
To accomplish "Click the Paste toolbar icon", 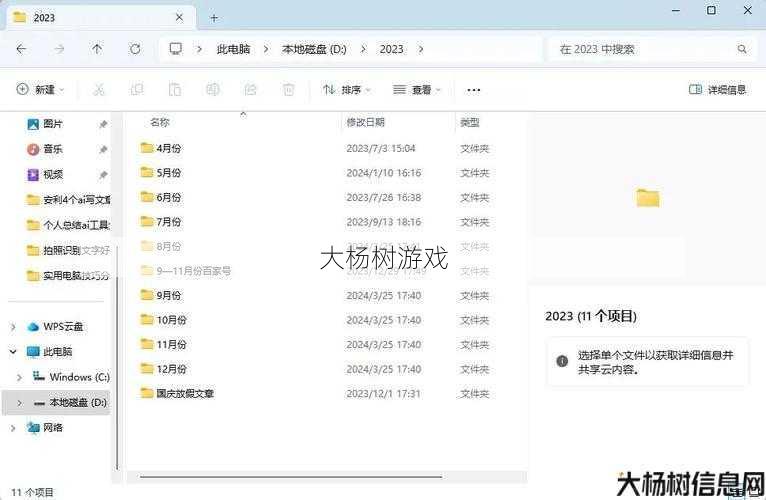I will click(x=174, y=89).
